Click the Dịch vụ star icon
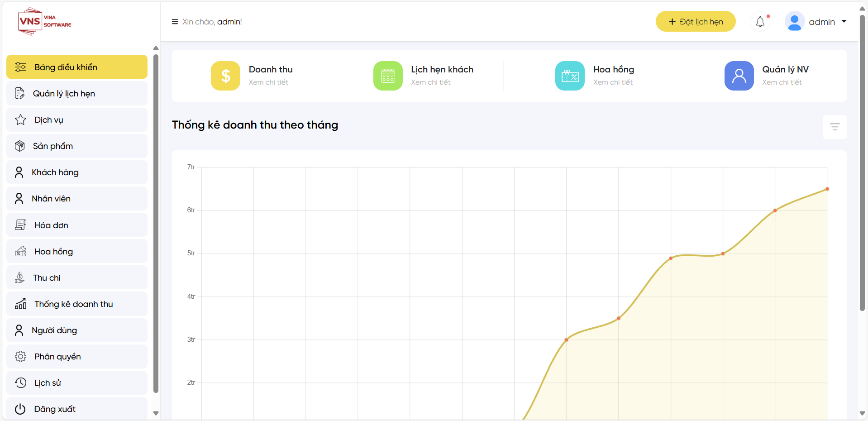This screenshot has height=421, width=868. (x=20, y=120)
